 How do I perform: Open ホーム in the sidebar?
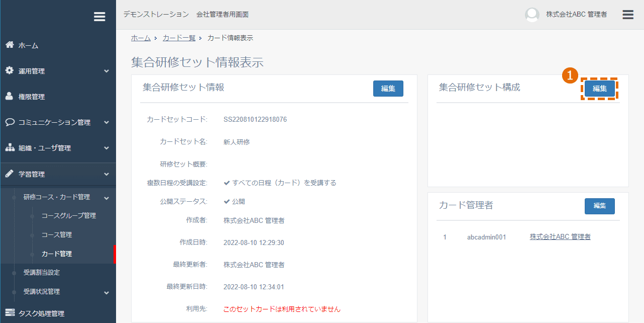coord(29,45)
